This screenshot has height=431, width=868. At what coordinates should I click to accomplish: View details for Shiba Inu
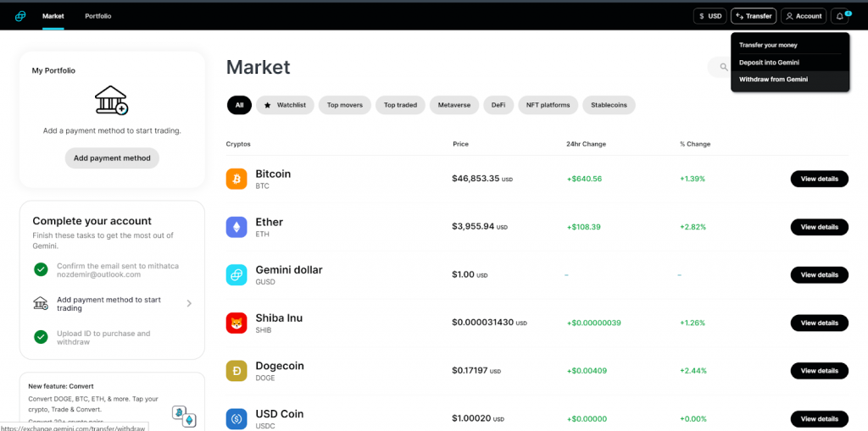point(820,323)
